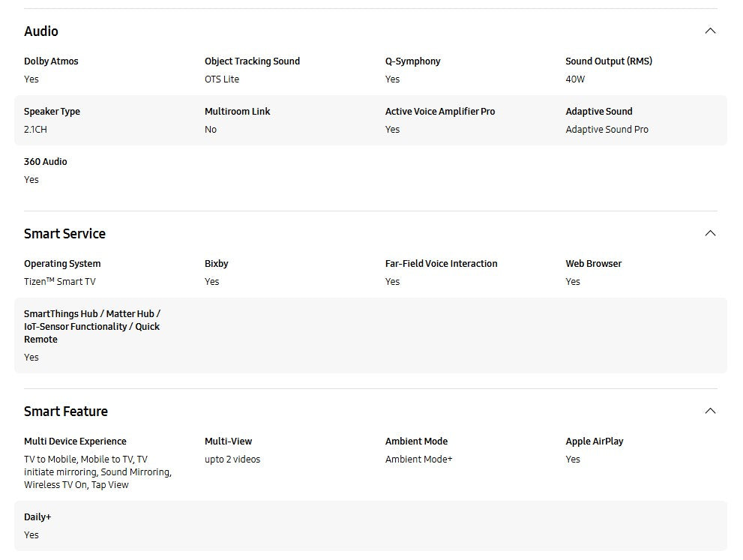The image size is (743, 560).
Task: Collapse the Smart Service section chevron
Action: pyautogui.click(x=710, y=233)
